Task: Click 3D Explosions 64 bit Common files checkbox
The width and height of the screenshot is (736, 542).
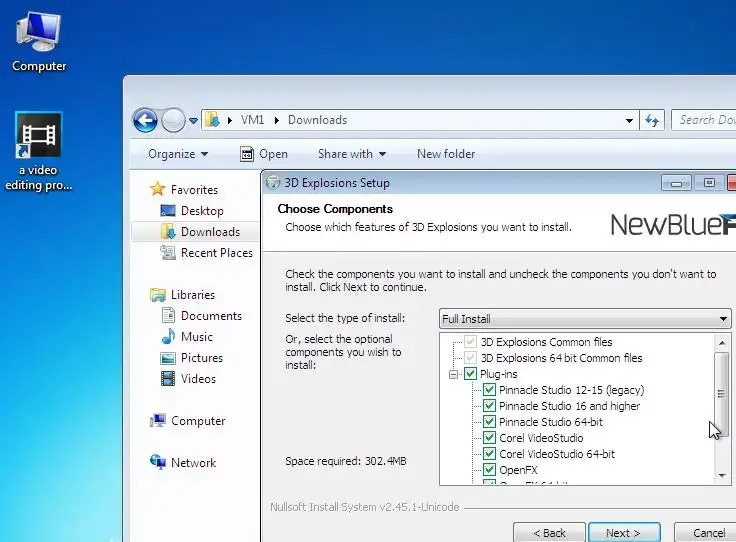Action: [x=470, y=358]
